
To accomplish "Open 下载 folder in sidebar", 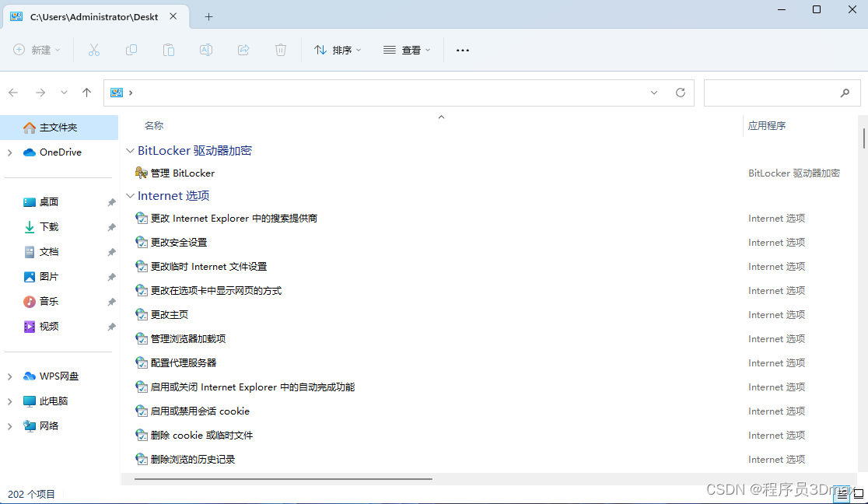I will (49, 227).
